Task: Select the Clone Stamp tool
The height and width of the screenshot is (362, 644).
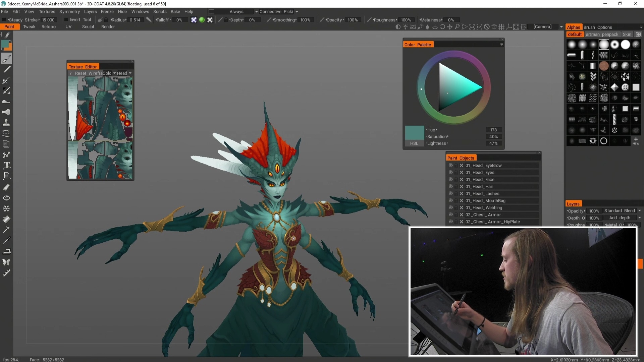Action: pyautogui.click(x=6, y=123)
